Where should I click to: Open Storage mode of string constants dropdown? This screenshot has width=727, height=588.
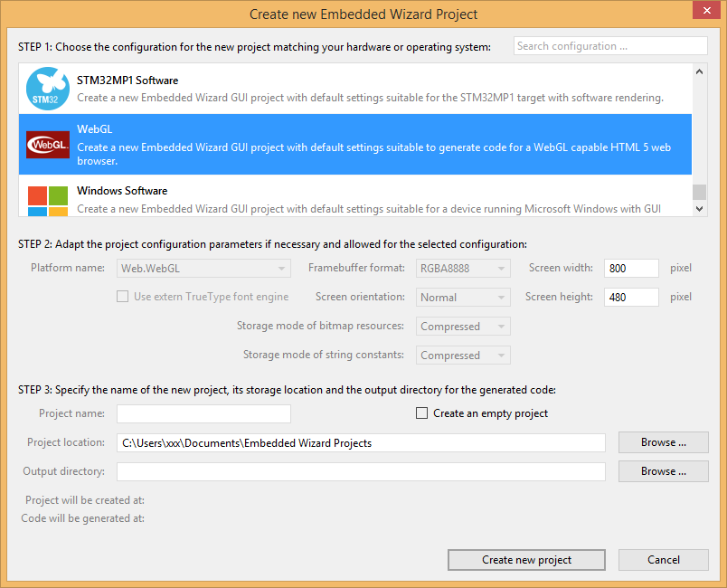(x=463, y=356)
